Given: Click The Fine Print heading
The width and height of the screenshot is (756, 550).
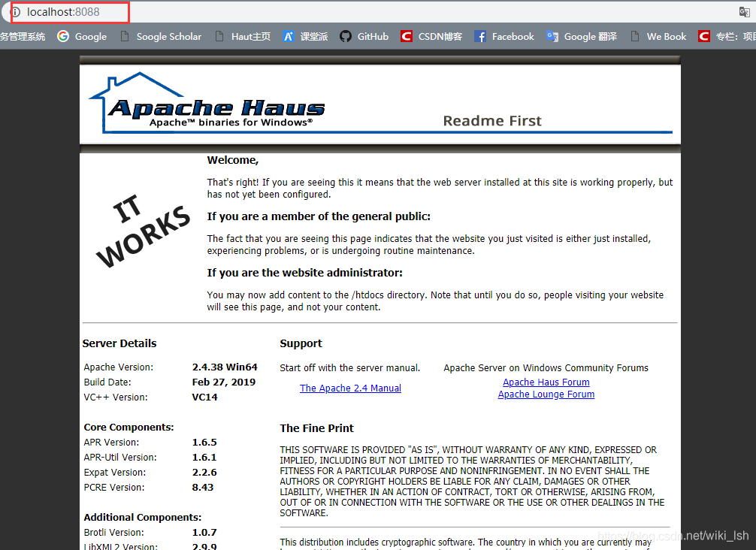Looking at the screenshot, I should point(317,428).
